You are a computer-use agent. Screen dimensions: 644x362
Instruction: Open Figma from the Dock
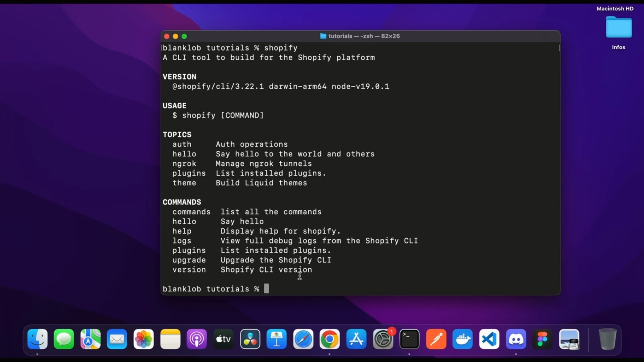click(543, 339)
